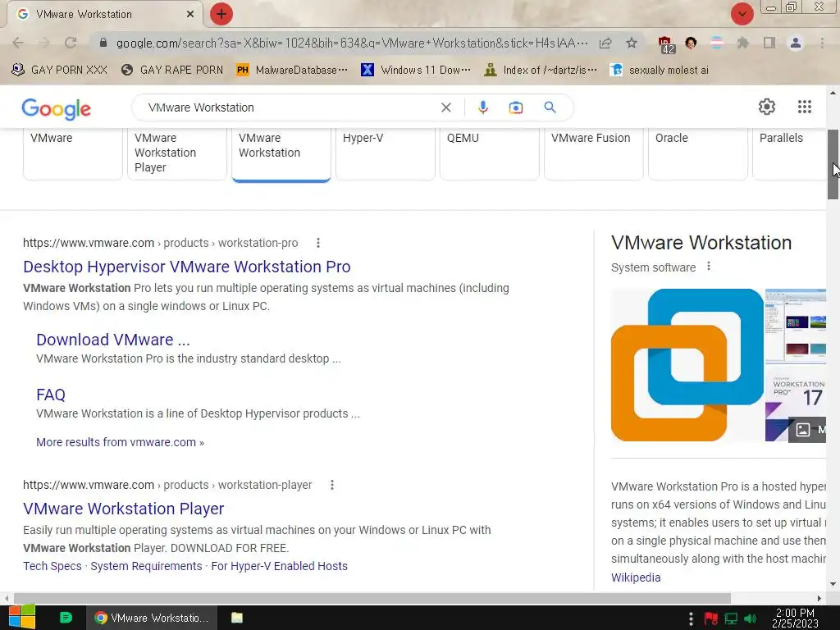Open the Windows 11 Dow… bookmark

[x=416, y=71]
